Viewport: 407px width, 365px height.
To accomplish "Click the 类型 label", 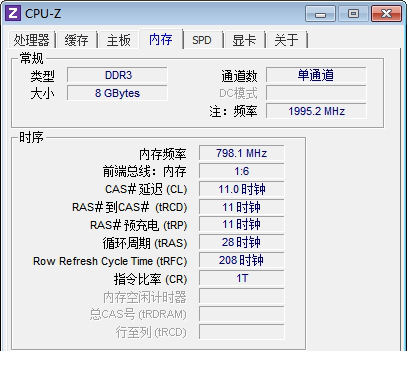I will [x=42, y=76].
